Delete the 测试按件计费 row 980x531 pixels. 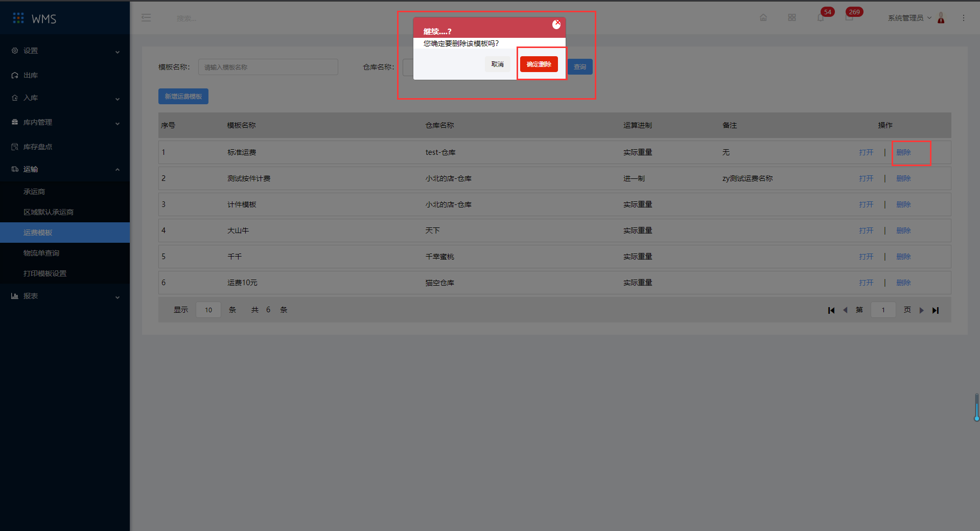(903, 178)
